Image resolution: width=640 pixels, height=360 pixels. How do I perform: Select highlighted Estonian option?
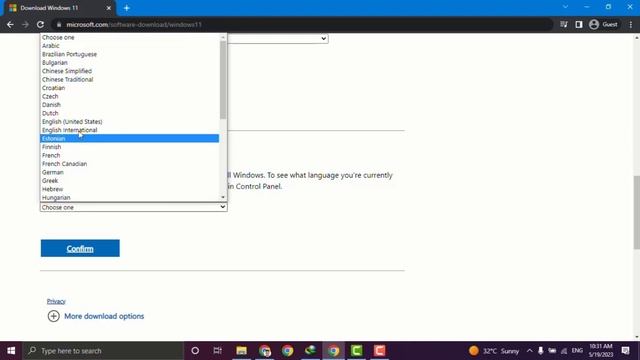[x=129, y=138]
